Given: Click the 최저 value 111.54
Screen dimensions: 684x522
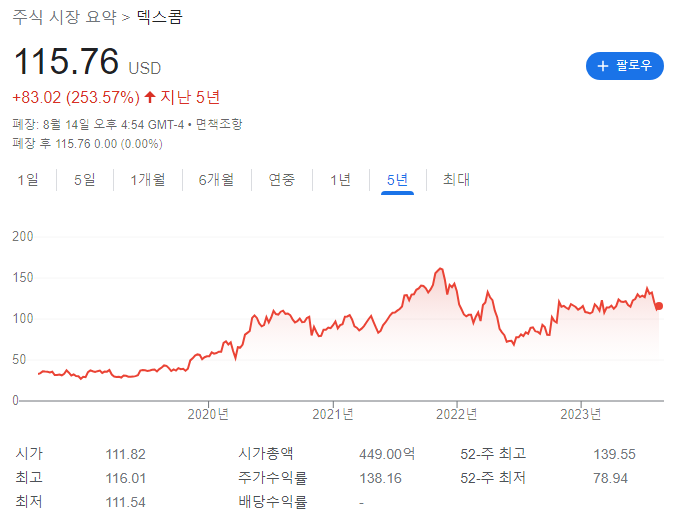Looking at the screenshot, I should pyautogui.click(x=125, y=502).
